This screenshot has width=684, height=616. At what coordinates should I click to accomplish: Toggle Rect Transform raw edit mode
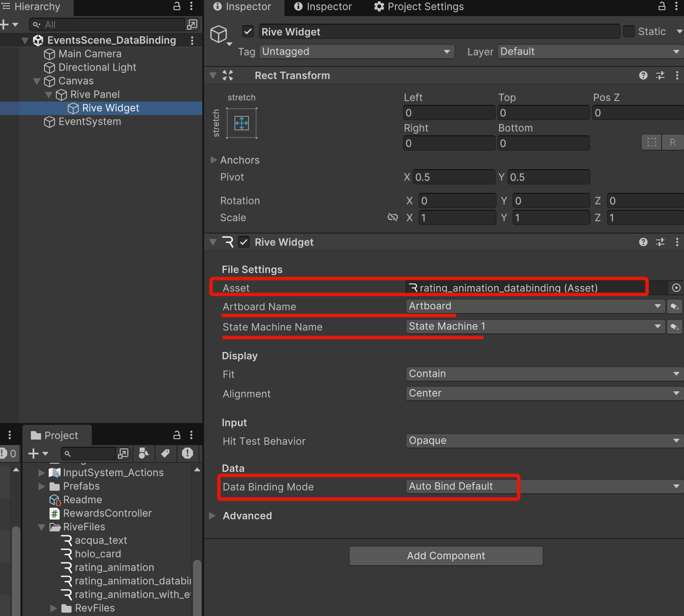pyautogui.click(x=673, y=142)
